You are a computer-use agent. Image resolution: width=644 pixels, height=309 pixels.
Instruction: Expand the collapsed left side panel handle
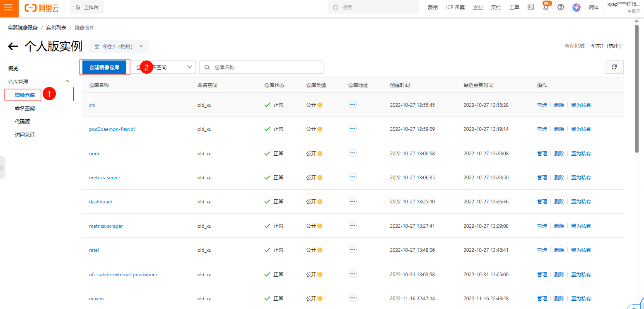click(x=2, y=168)
